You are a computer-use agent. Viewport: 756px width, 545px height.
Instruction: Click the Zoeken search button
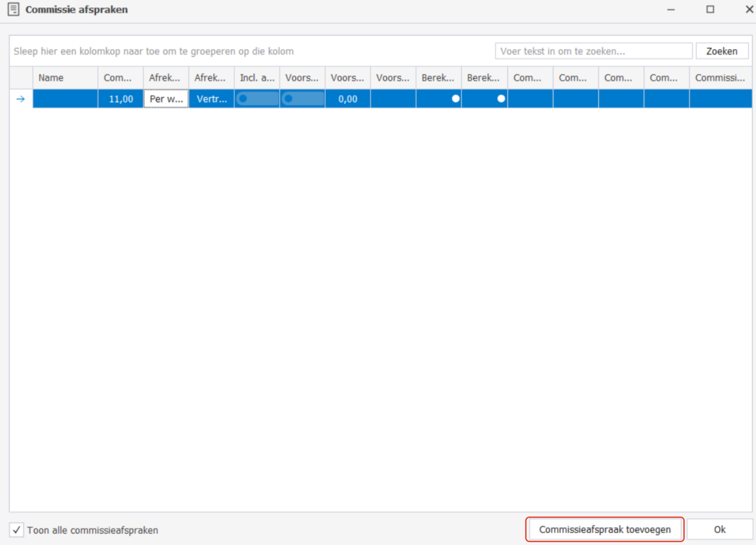(722, 51)
